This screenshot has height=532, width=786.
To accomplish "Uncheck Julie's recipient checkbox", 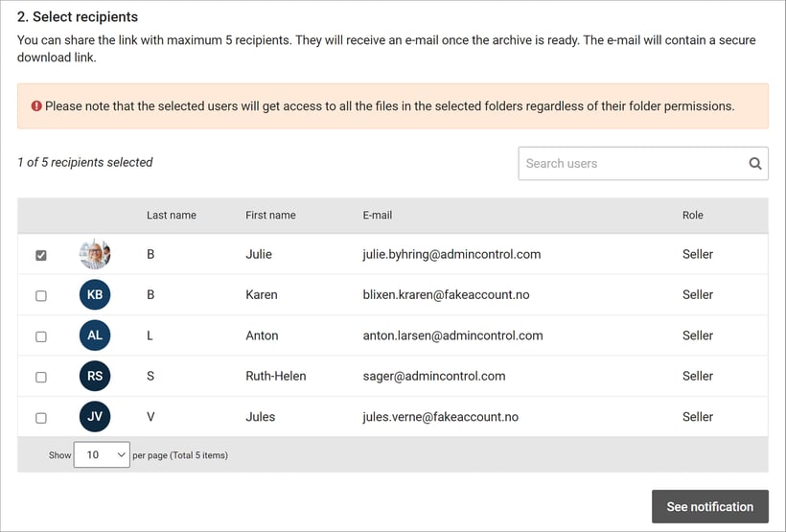I will pos(40,255).
